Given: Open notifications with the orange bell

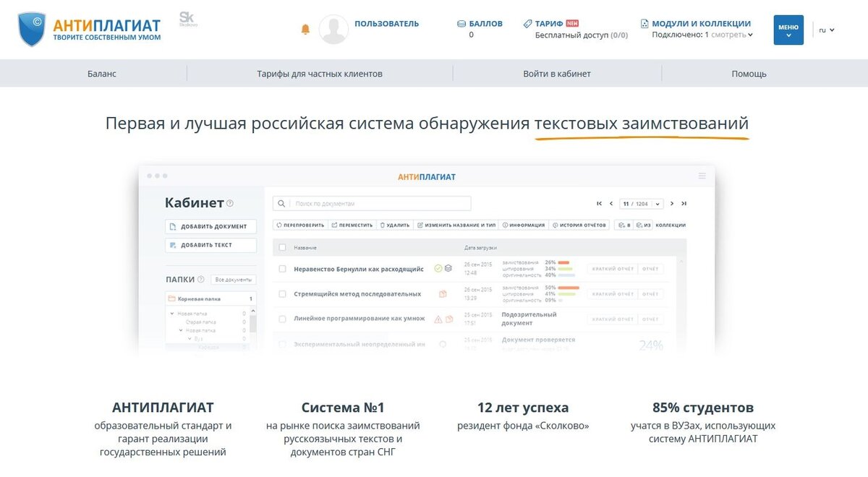Looking at the screenshot, I should click(x=305, y=29).
